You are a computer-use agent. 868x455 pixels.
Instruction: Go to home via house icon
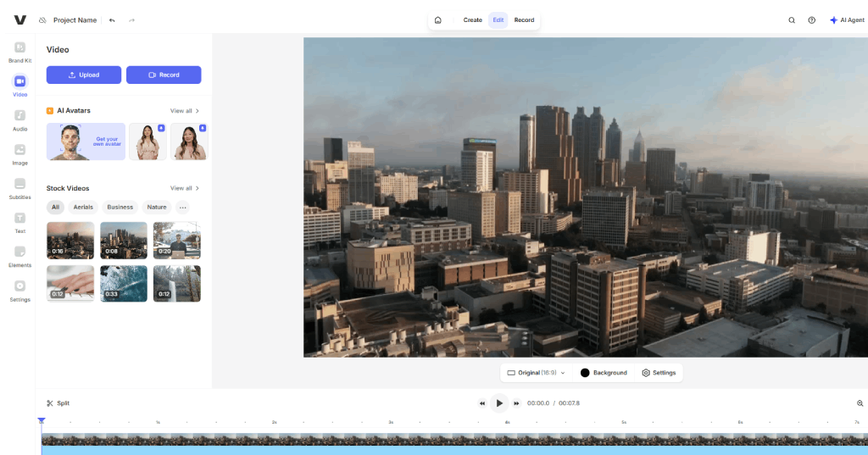438,20
